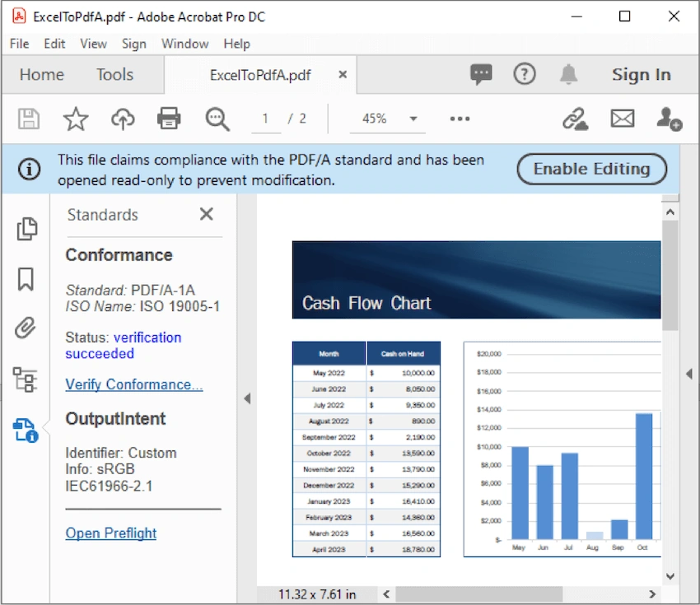Image resolution: width=700 pixels, height=605 pixels.
Task: Open Model Tree panel icon
Action: [x=25, y=379]
